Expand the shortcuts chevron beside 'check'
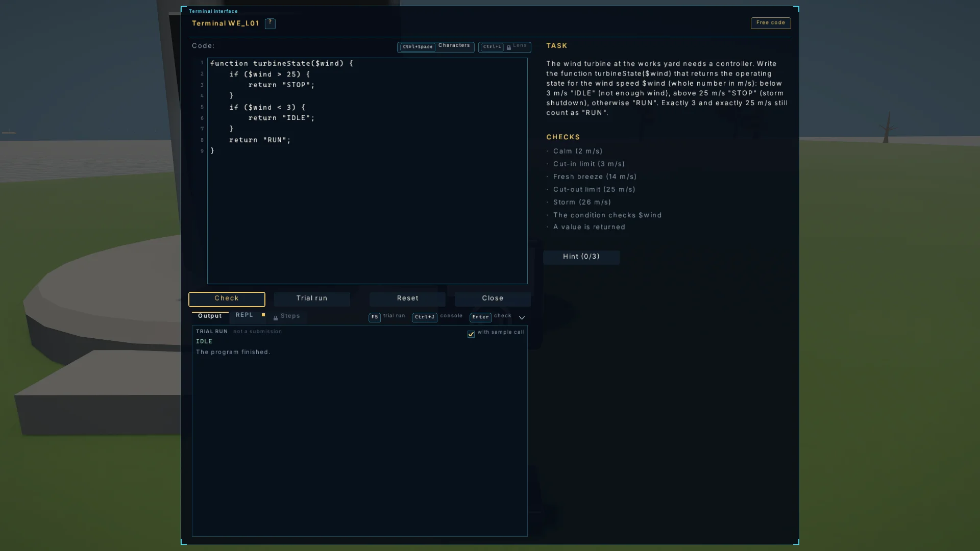Viewport: 980px width, 551px height. coord(522,318)
